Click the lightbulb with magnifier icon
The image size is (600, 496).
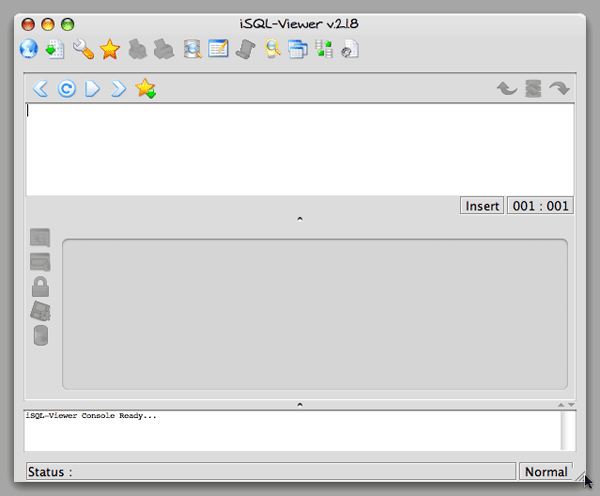272,49
